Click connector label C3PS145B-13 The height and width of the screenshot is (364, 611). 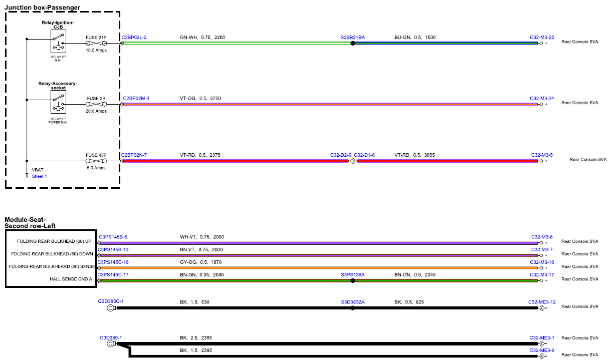(x=113, y=249)
